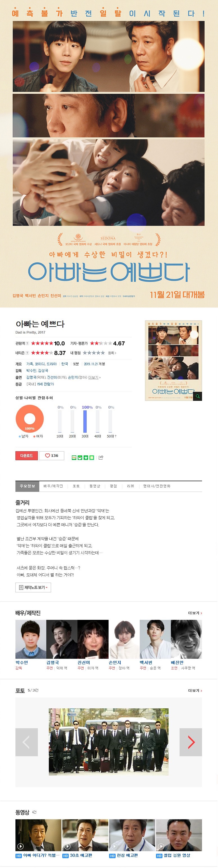
Task: Play the 런칭 예고편 video thumbnail
Action: [132, 835]
